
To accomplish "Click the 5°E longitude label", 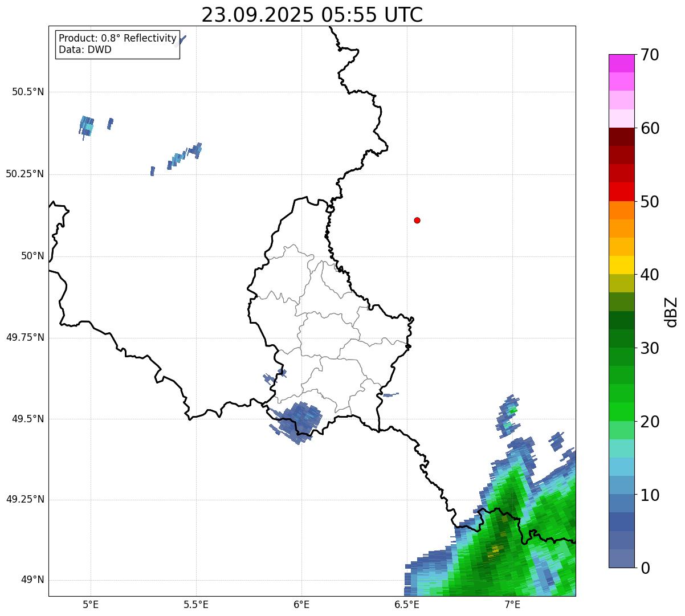I will (91, 604).
